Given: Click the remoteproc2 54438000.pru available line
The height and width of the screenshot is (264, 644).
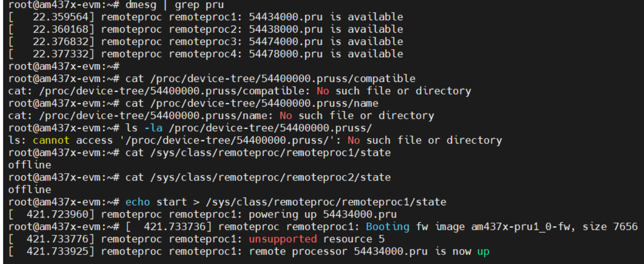Looking at the screenshot, I should (205, 30).
